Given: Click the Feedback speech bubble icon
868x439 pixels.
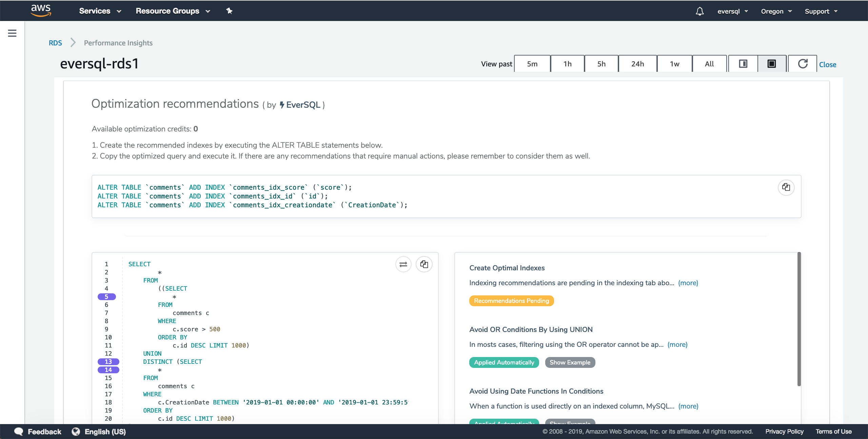Looking at the screenshot, I should point(19,432).
